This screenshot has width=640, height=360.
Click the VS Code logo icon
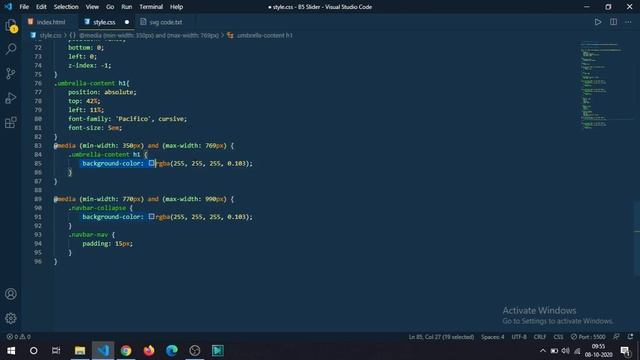coord(9,7)
